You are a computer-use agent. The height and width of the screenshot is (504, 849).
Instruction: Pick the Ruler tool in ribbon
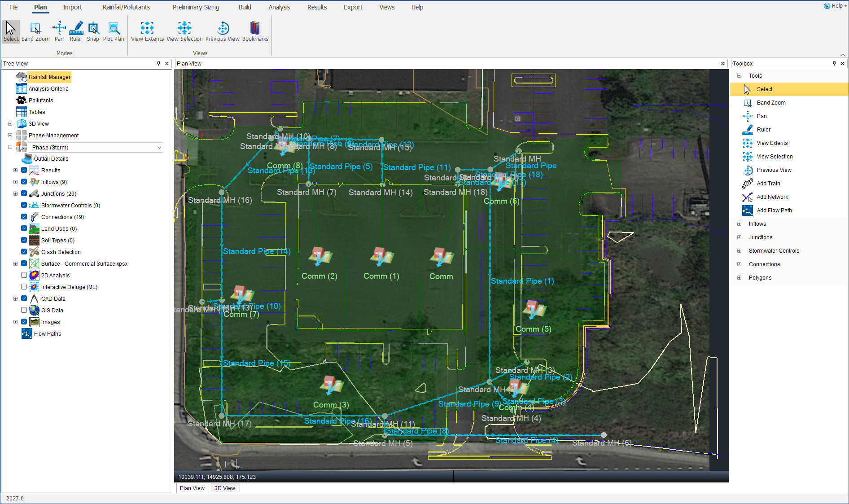pos(76,31)
